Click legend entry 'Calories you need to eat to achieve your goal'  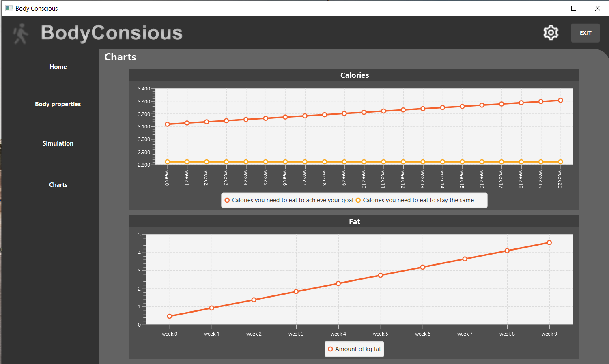pyautogui.click(x=288, y=200)
